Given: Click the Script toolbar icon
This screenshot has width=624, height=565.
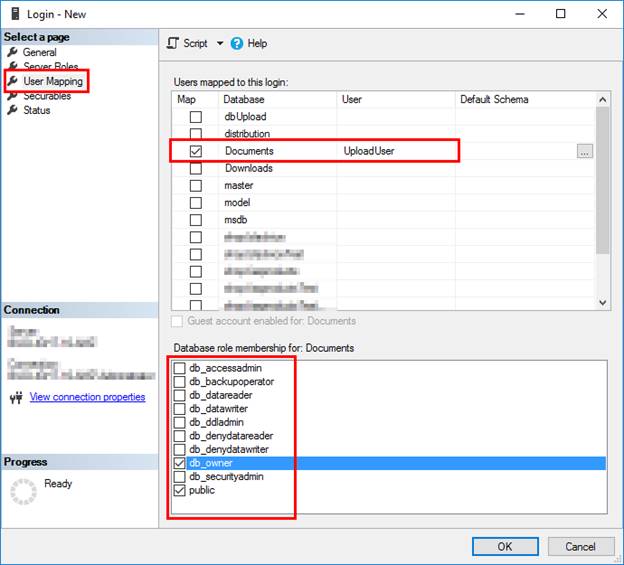Looking at the screenshot, I should pos(172,43).
